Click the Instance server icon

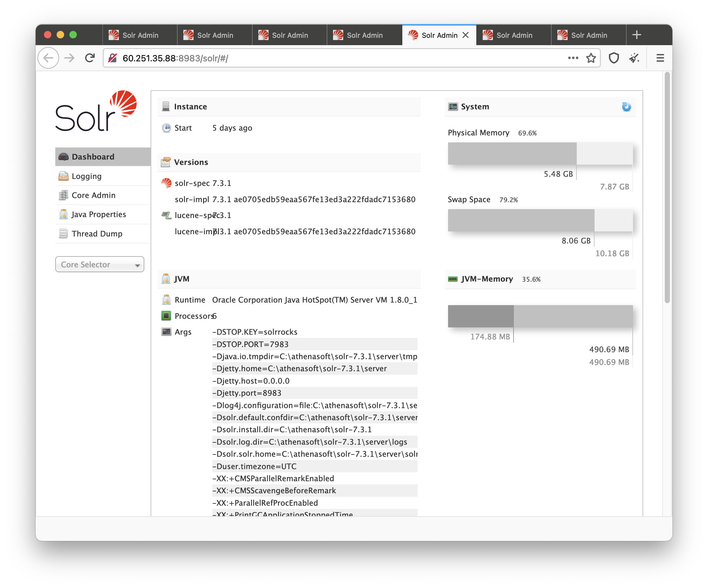tap(166, 106)
